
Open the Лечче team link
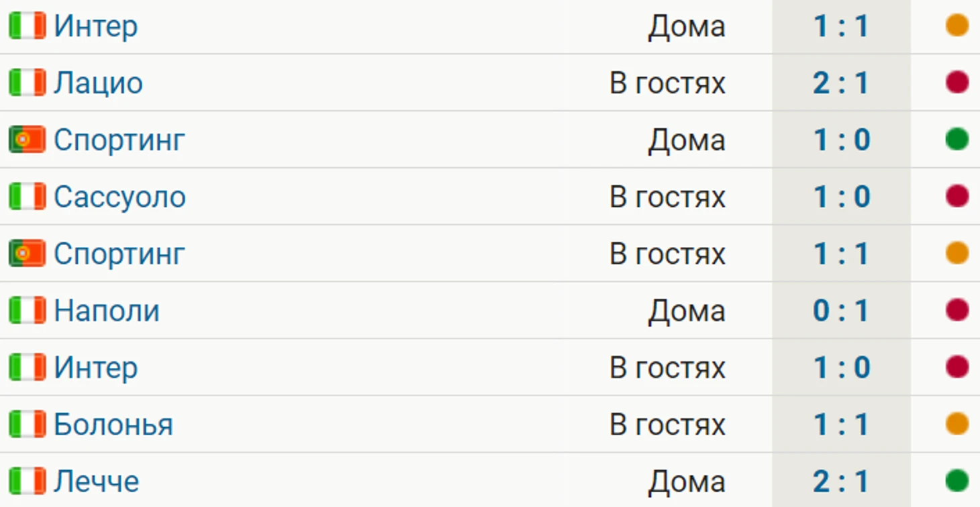point(96,481)
